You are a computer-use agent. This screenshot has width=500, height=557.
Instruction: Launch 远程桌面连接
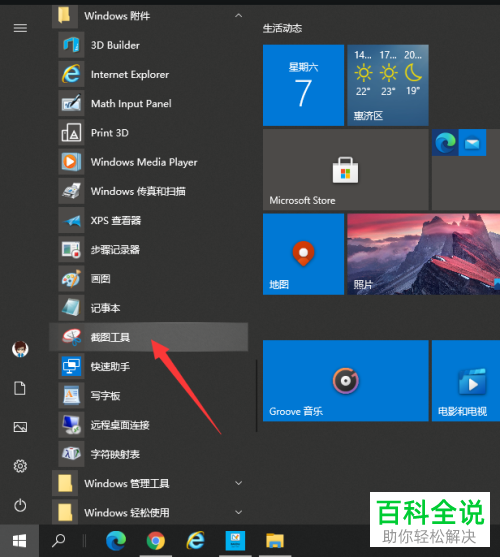[148, 425]
